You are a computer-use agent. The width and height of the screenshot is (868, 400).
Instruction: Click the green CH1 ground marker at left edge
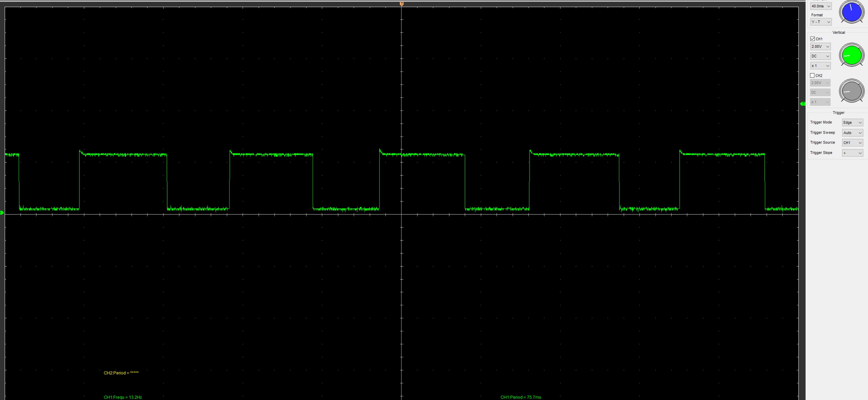2,212
